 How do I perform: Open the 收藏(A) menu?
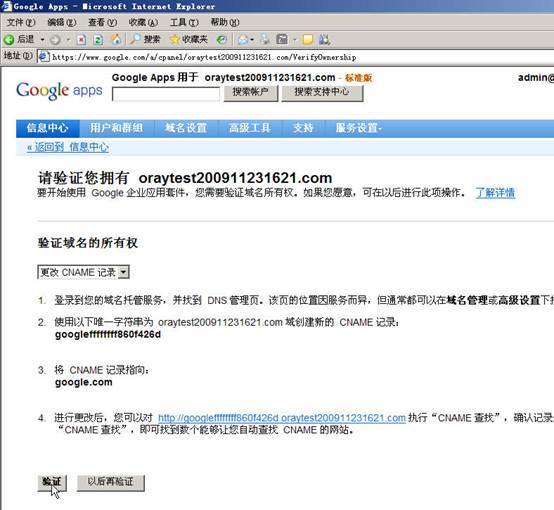point(143,22)
